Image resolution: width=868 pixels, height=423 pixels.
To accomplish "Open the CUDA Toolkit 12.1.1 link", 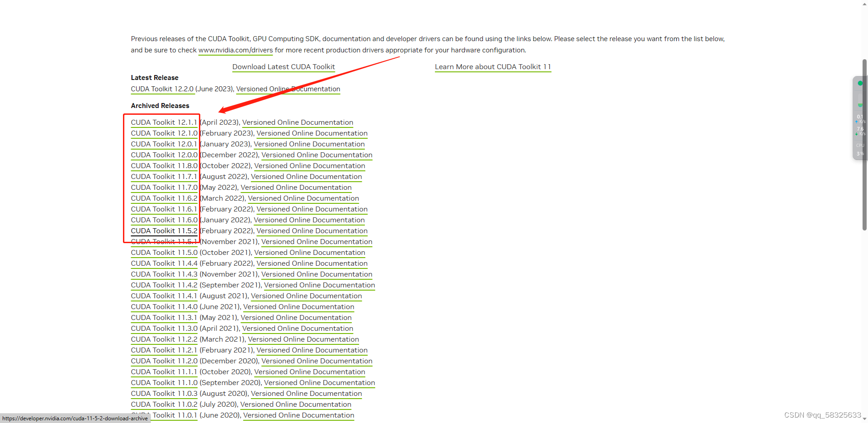I will [164, 122].
